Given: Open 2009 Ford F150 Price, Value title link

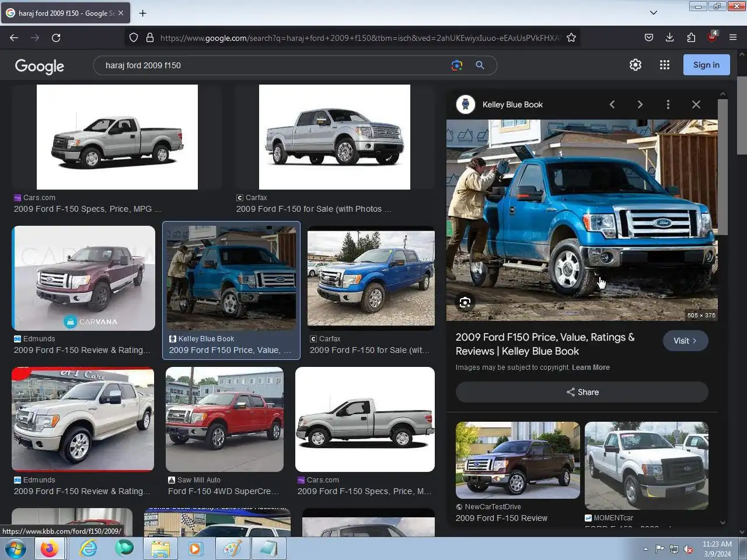Looking at the screenshot, I should pos(545,344).
